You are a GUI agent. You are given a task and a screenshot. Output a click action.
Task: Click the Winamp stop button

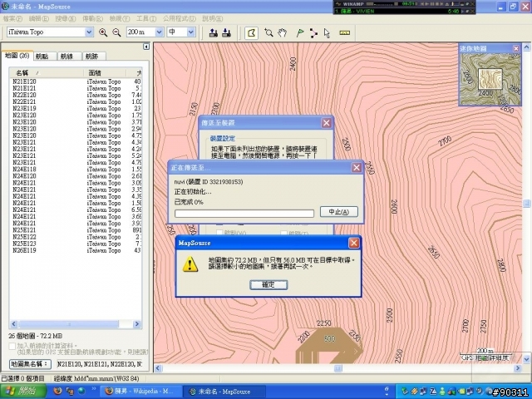[x=439, y=4]
